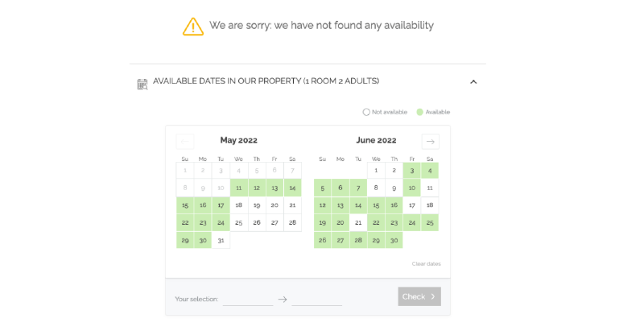Click the Check button
Image resolution: width=644 pixels, height=331 pixels.
(419, 296)
